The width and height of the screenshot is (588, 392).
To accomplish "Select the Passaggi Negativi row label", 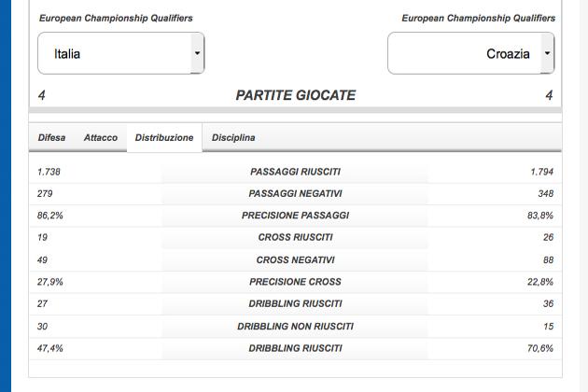I will click(x=295, y=194).
